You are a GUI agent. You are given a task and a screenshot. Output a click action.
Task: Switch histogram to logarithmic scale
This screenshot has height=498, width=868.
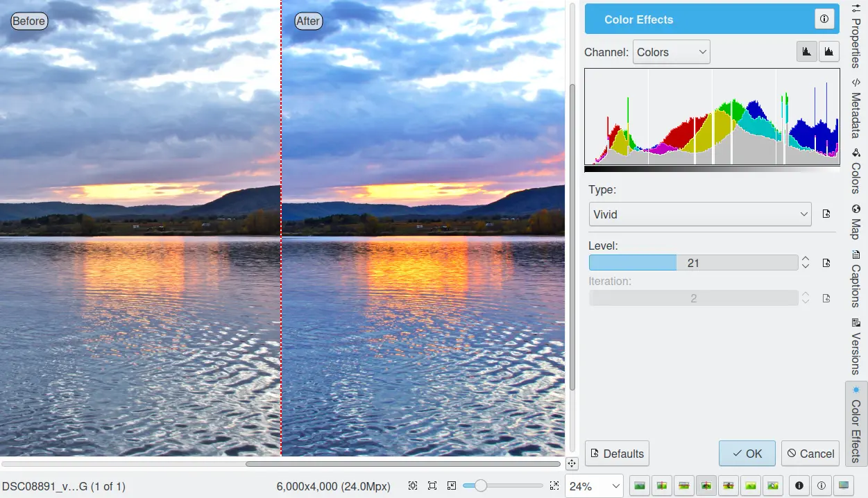click(x=828, y=52)
